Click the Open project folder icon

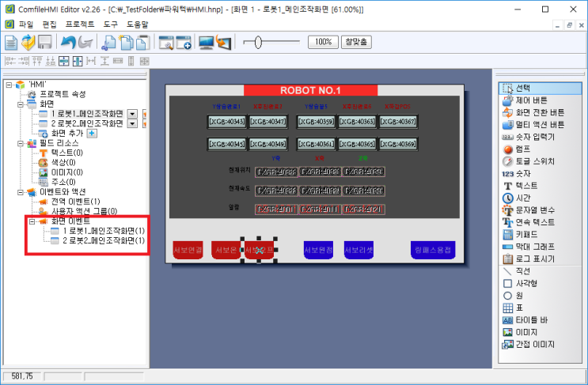28,43
